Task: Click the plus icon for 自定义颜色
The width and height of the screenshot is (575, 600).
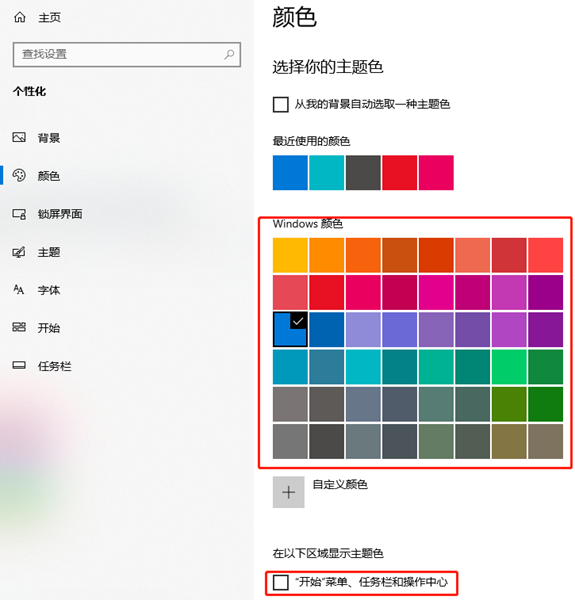Action: 288,492
